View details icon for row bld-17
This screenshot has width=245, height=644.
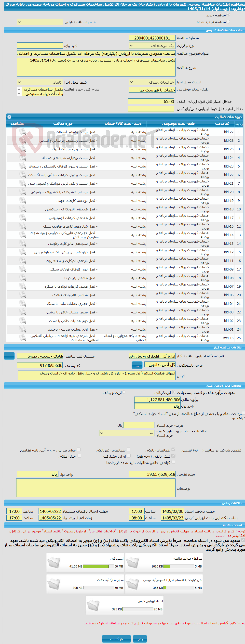[x=23, y=218]
